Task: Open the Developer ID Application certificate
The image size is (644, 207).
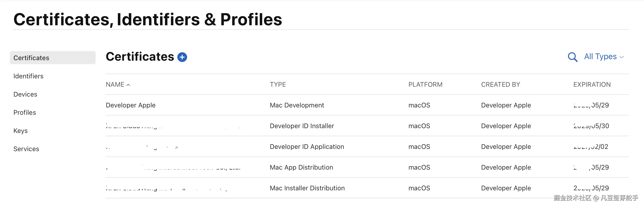Action: [307, 147]
